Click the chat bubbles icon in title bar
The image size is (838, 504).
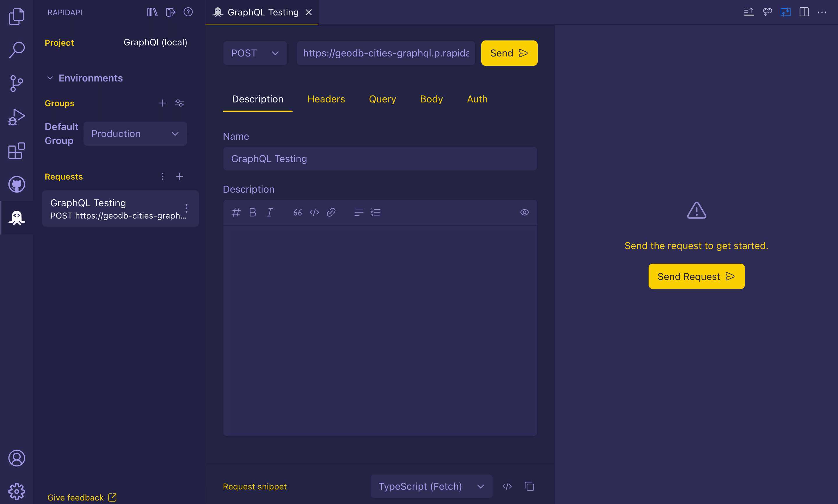tap(767, 12)
